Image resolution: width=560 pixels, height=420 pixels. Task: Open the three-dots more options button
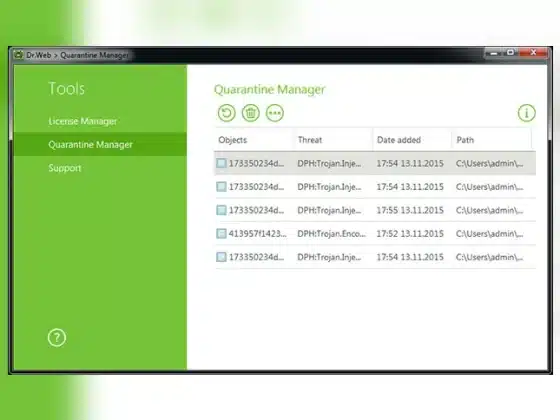click(x=275, y=113)
